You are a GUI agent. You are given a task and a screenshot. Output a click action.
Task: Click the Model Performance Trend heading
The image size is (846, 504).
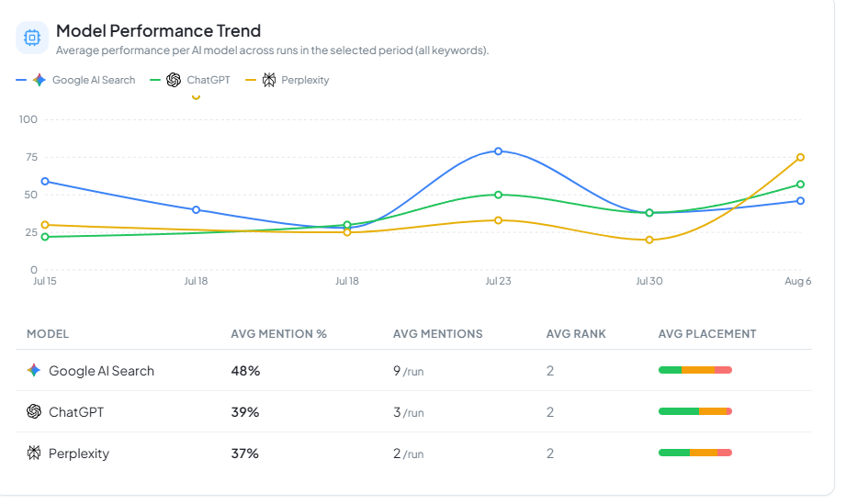pyautogui.click(x=158, y=30)
